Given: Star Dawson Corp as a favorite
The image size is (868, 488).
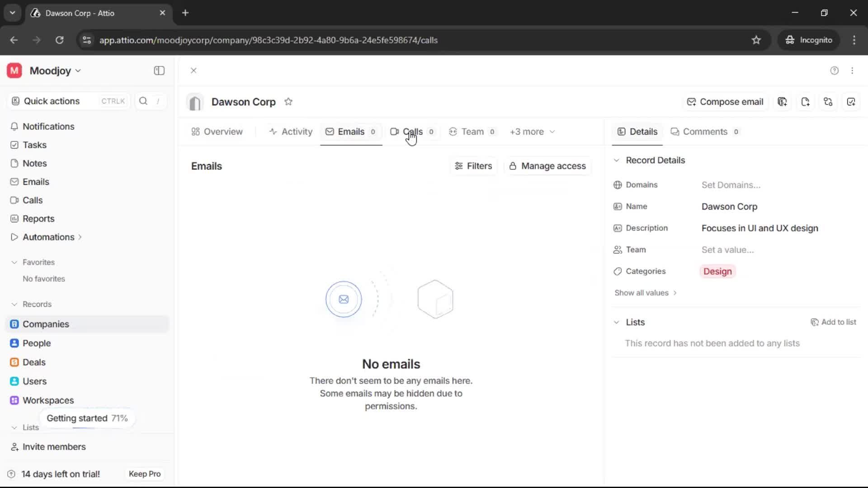Looking at the screenshot, I should point(289,102).
